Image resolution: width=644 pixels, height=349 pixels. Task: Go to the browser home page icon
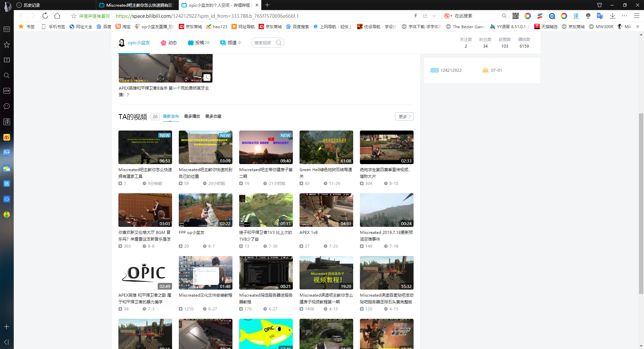57,16
